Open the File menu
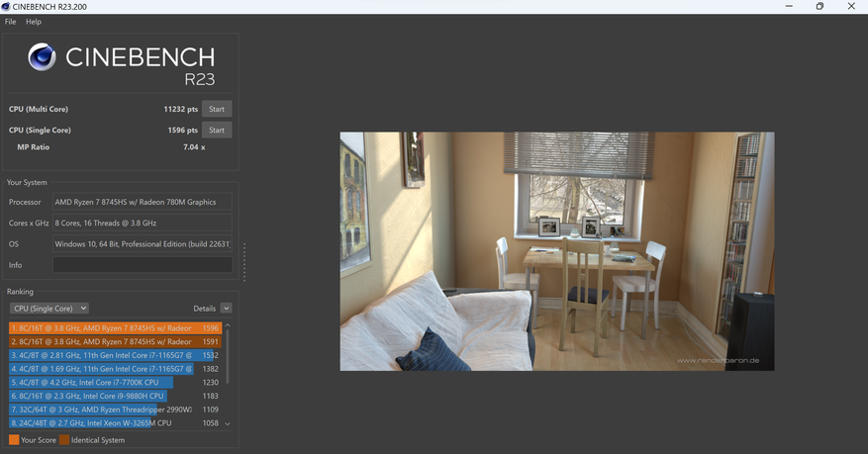The width and height of the screenshot is (868, 454). (x=10, y=22)
